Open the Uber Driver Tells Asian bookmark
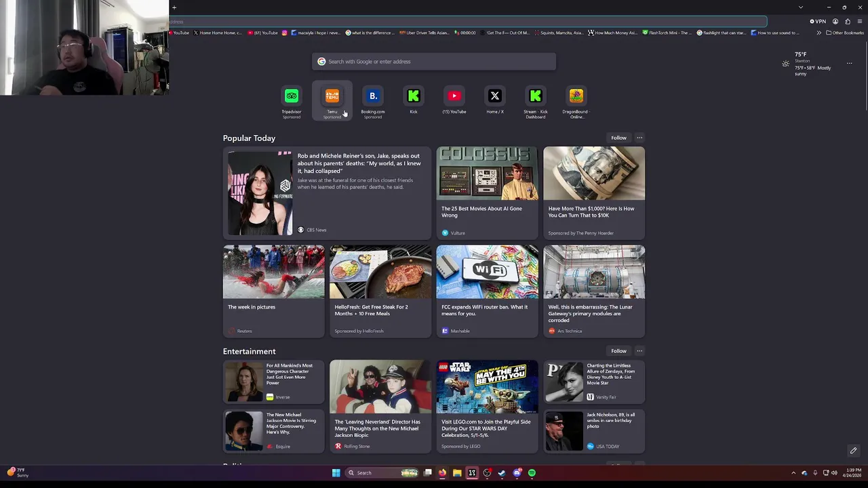Screen dimensions: 868x488 pos(424,33)
